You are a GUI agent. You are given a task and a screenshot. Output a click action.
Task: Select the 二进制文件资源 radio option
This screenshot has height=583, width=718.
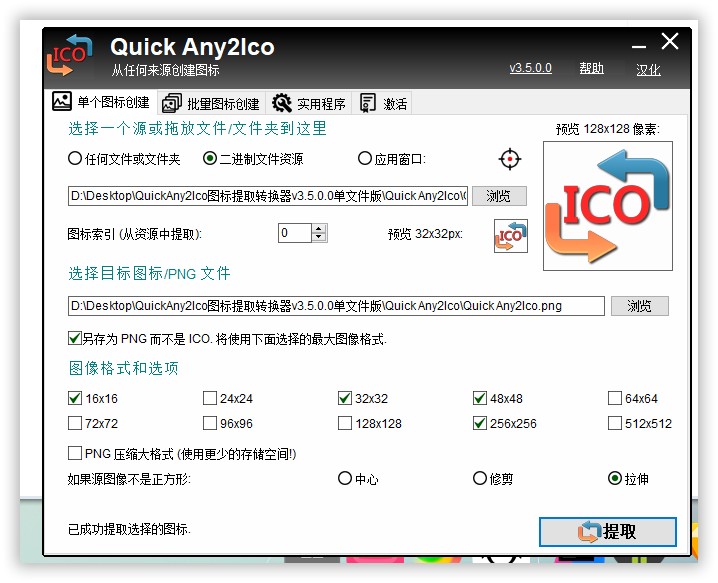[253, 159]
